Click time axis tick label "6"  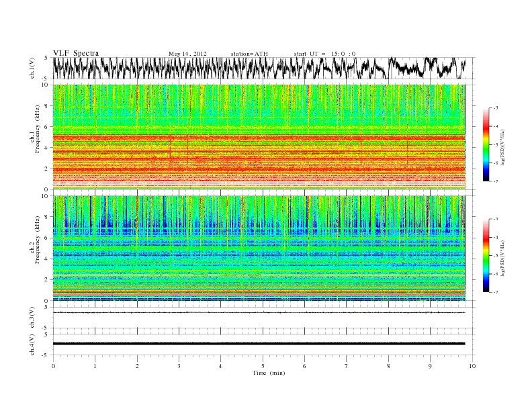tap(304, 366)
